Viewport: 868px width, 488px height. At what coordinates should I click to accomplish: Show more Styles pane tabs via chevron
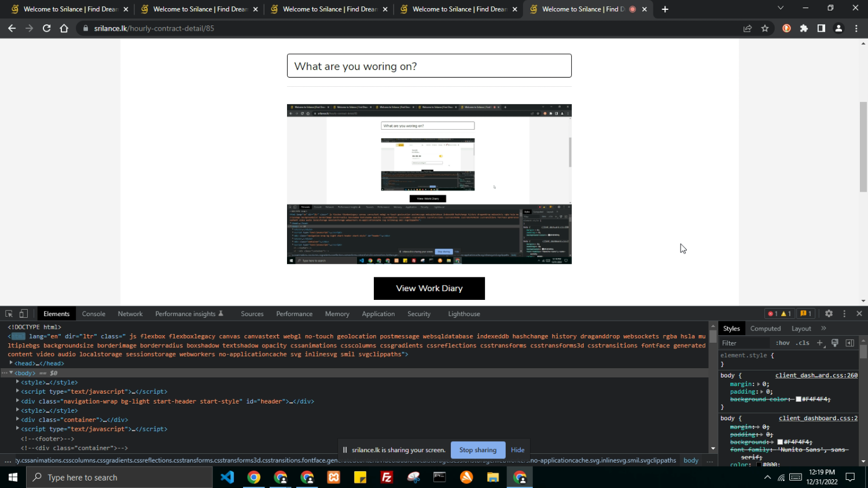click(x=823, y=328)
